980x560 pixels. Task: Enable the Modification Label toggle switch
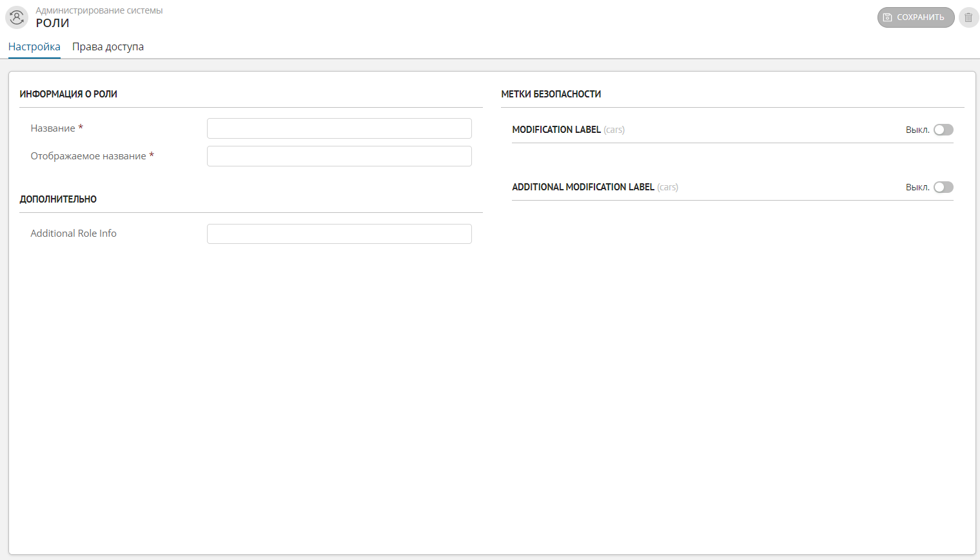[943, 130]
